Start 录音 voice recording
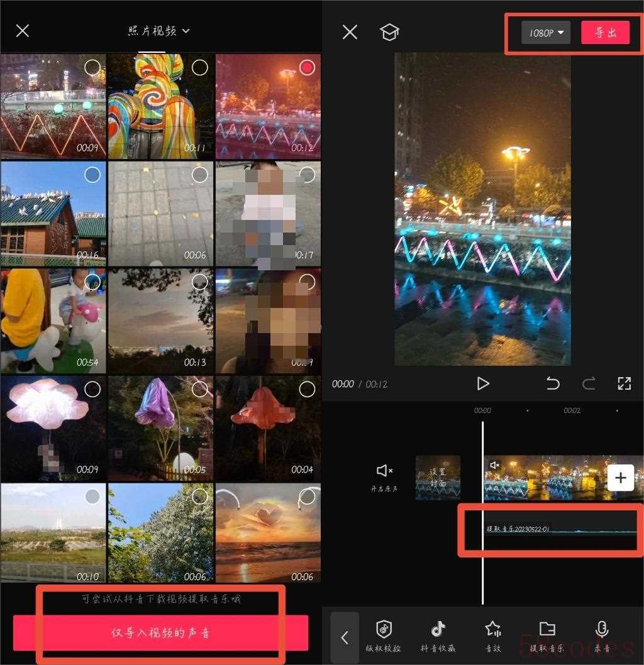The height and width of the screenshot is (665, 644). coord(602,635)
